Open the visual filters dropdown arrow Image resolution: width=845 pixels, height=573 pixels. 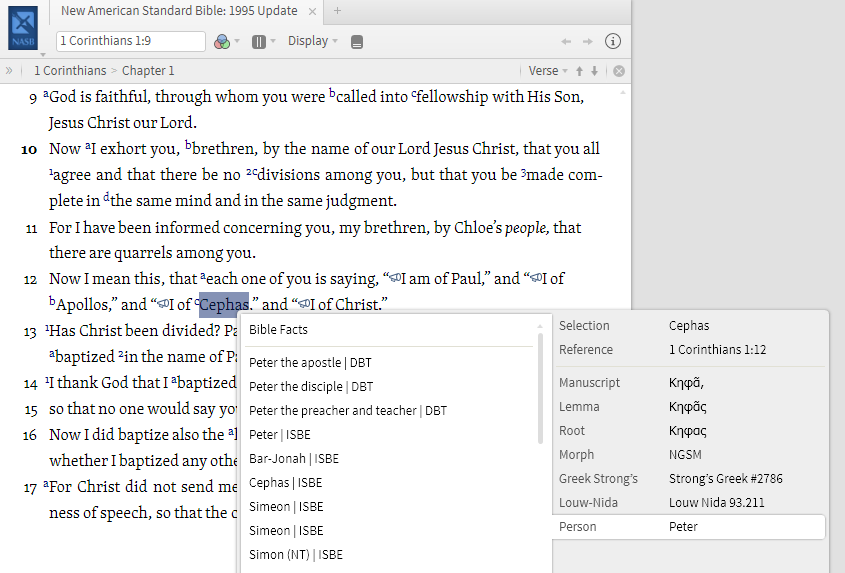pos(237,42)
